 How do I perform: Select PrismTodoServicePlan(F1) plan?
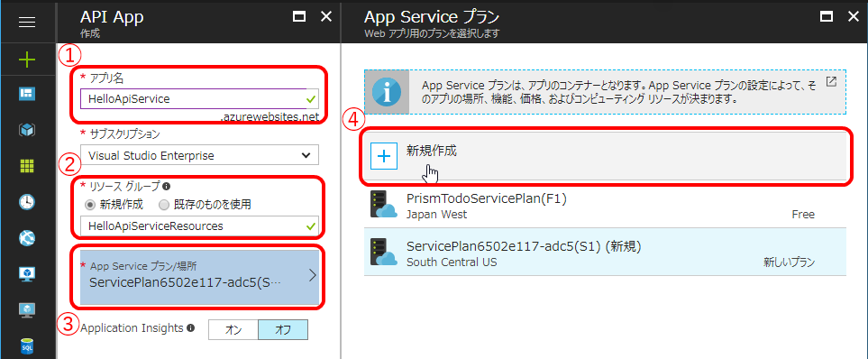[605, 205]
